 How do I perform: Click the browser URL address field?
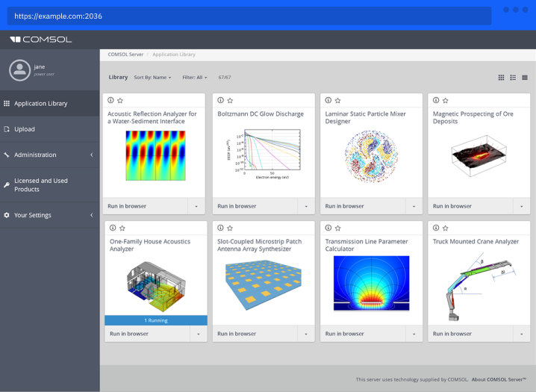(249, 16)
